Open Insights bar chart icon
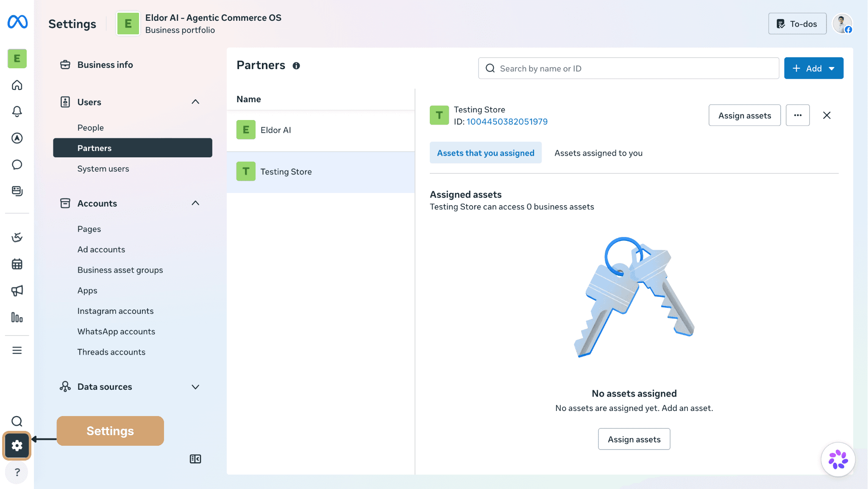The image size is (868, 489). coord(17,317)
